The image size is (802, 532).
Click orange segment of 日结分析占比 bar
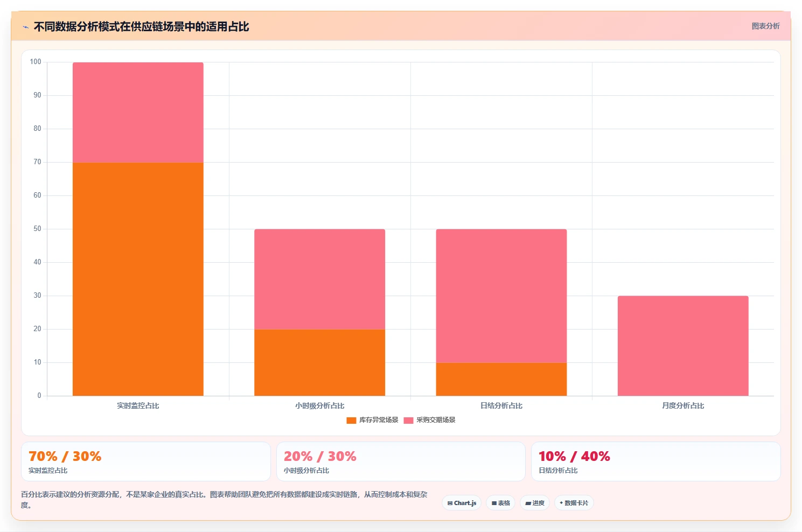(501, 379)
